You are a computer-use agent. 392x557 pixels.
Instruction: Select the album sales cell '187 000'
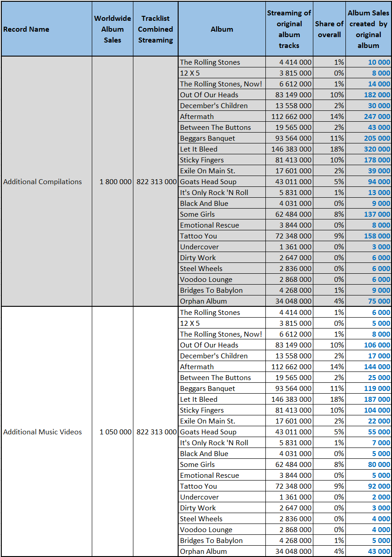(368, 399)
